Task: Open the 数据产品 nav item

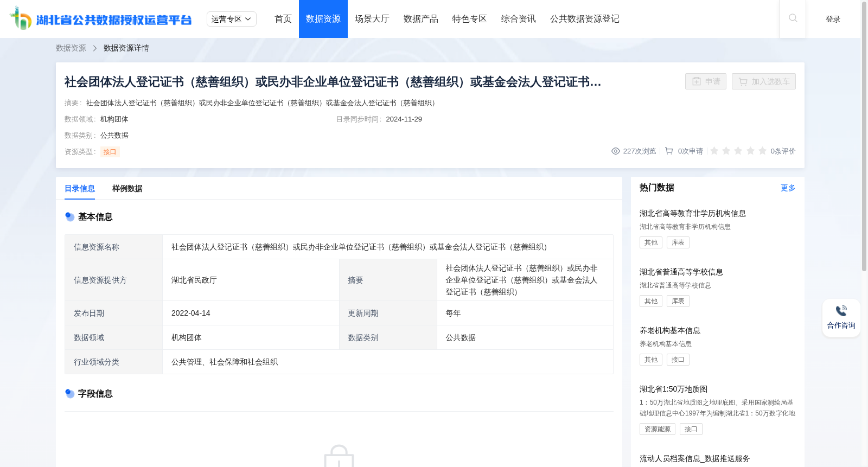Action: [x=421, y=19]
